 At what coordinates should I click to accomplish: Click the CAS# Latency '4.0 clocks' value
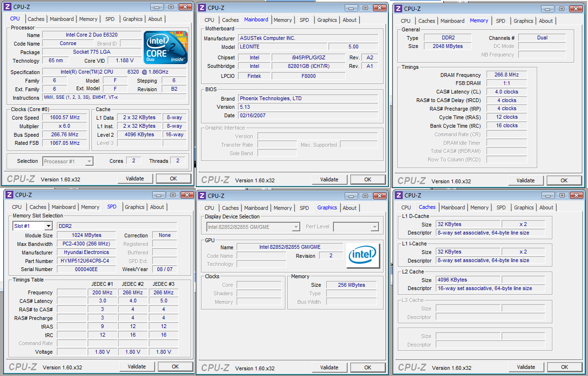506,92
